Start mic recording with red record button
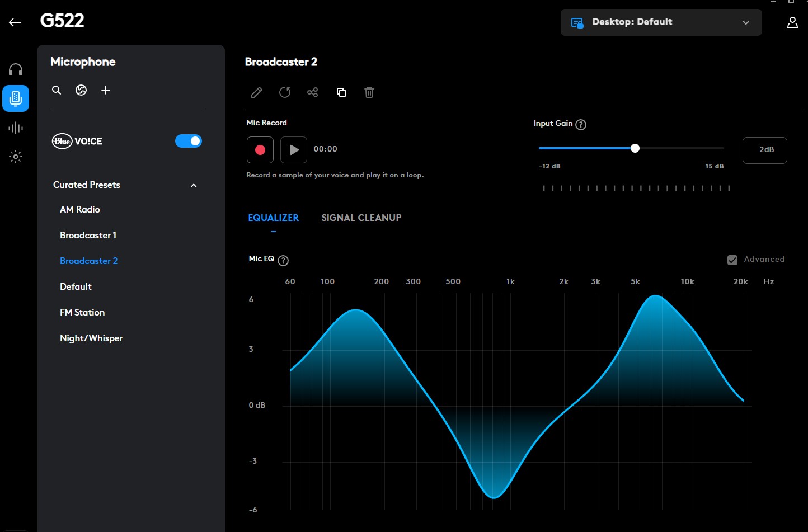 [260, 150]
